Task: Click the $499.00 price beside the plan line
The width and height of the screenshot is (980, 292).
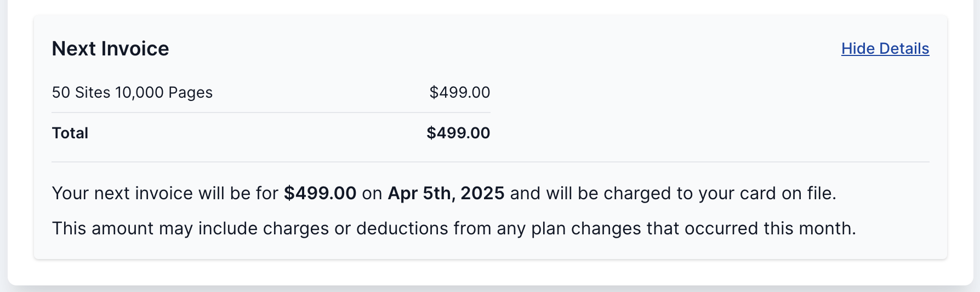Action: 459,92
